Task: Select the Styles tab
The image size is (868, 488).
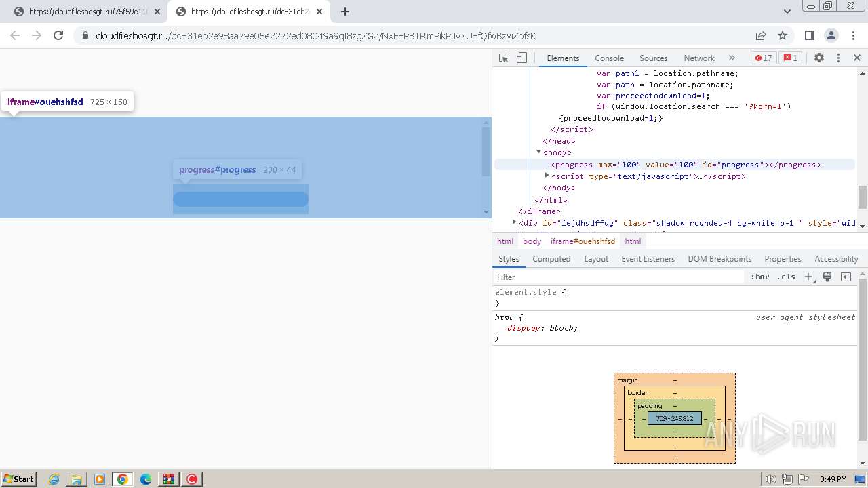Action: click(x=509, y=259)
